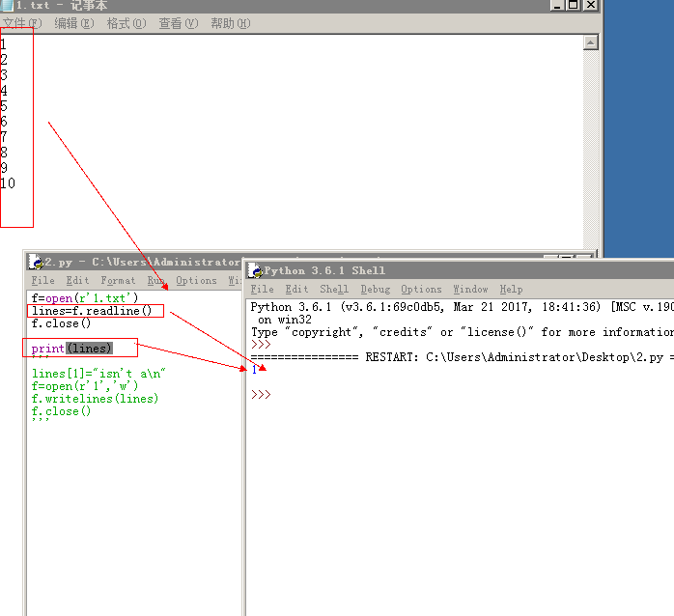Open the Run menu in 2.py editor
This screenshot has height=616, width=674.
click(x=155, y=281)
